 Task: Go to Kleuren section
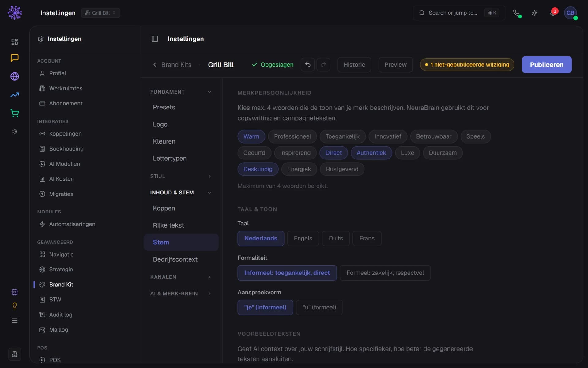tap(181, 141)
